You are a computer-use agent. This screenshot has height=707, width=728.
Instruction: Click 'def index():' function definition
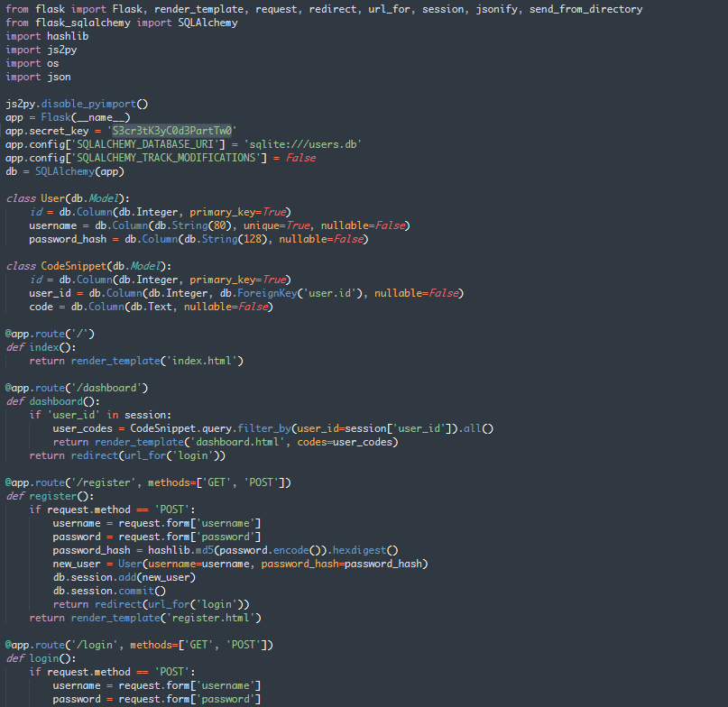pyautogui.click(x=41, y=347)
